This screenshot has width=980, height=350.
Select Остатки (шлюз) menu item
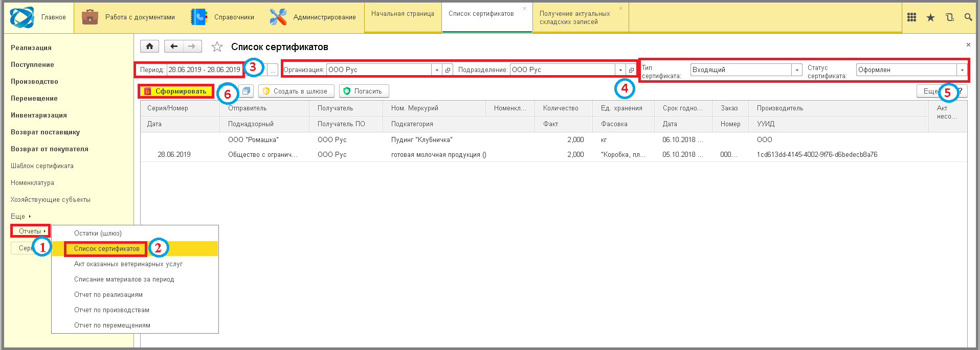pyautogui.click(x=135, y=234)
